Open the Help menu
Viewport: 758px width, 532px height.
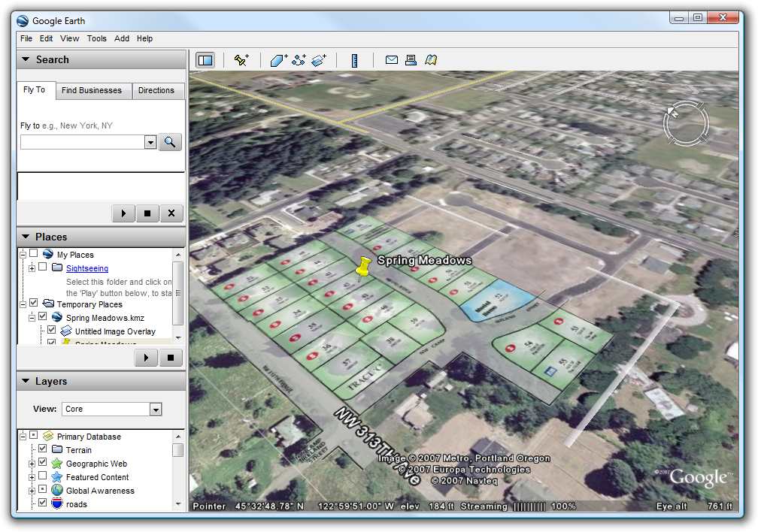click(x=144, y=38)
